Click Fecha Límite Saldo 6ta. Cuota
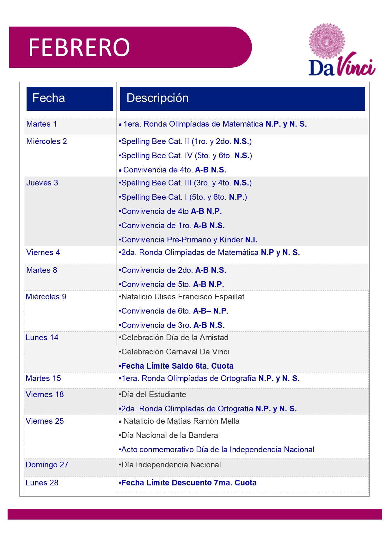 tap(176, 366)
